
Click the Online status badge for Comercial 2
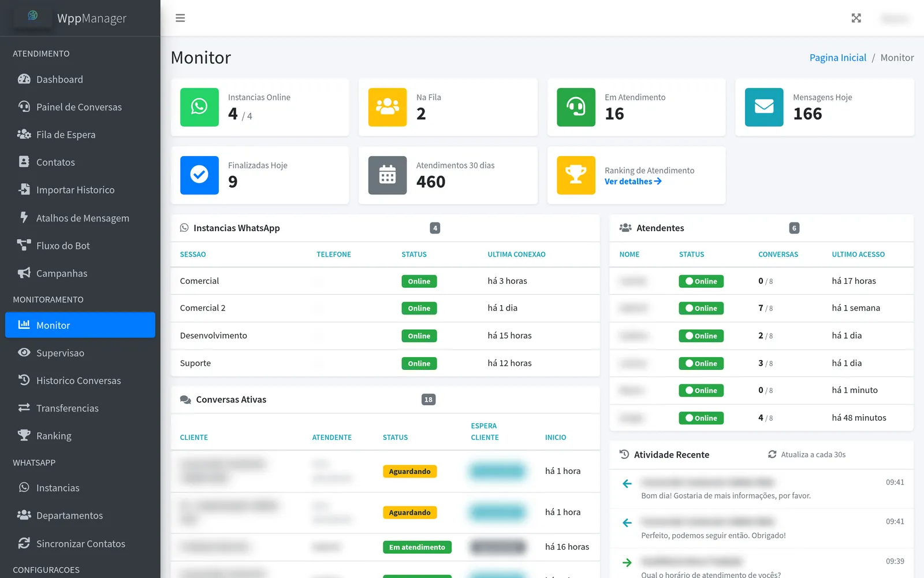419,309
